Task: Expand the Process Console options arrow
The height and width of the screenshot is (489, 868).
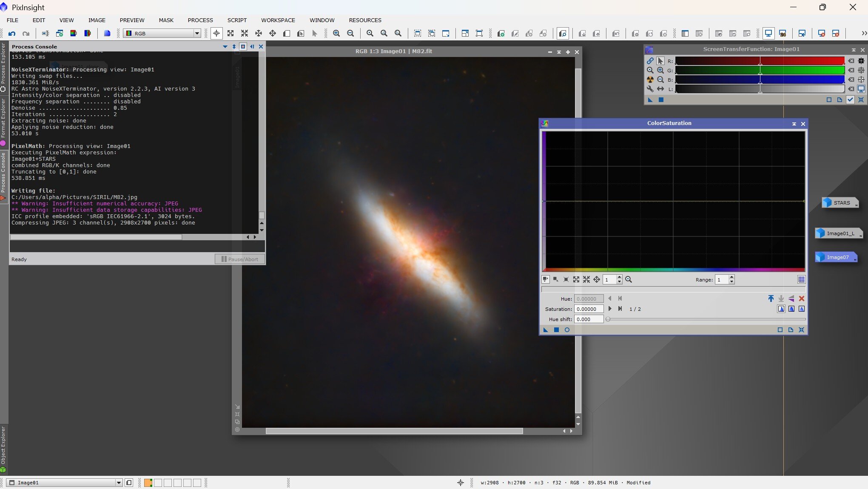Action: point(225,46)
